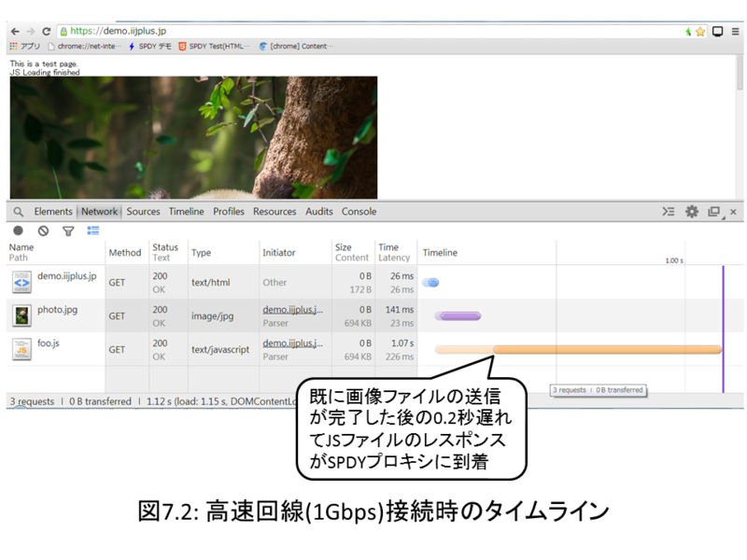
Task: Sort by Type column header
Action: click(223, 252)
